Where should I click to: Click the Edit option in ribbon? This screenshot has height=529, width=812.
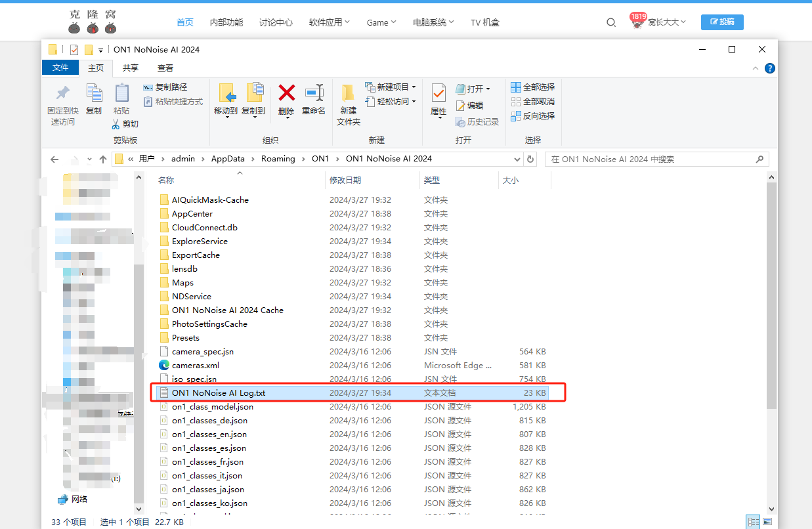(469, 105)
